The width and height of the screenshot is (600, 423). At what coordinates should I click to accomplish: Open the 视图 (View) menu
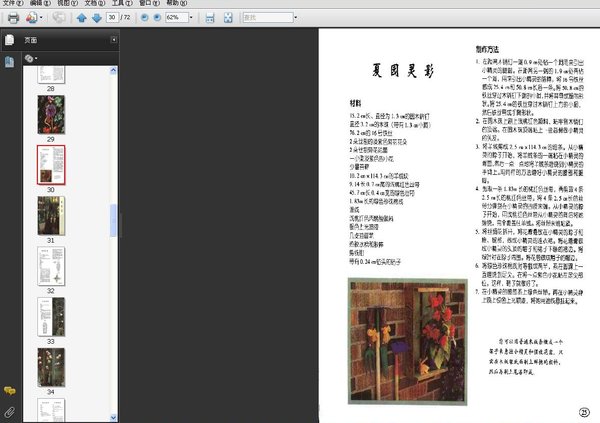(67, 3)
